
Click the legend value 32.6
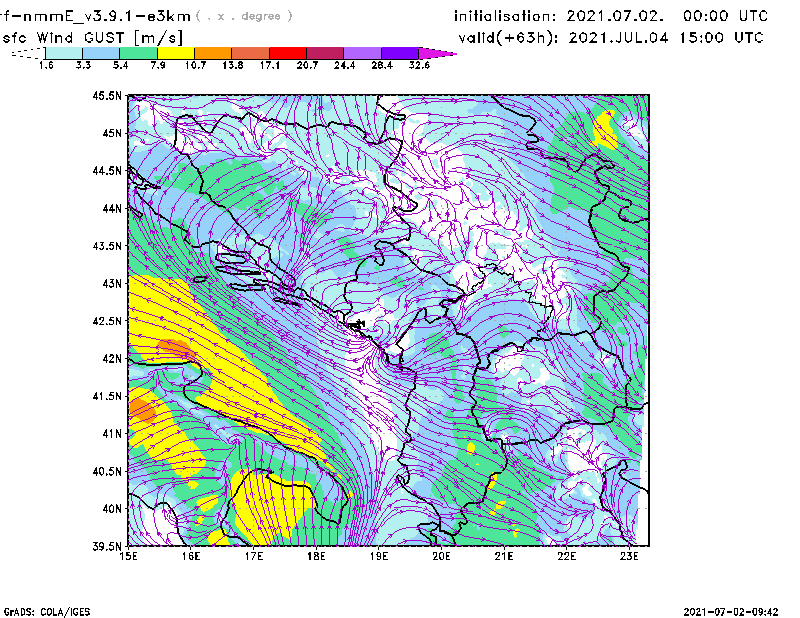(419, 65)
